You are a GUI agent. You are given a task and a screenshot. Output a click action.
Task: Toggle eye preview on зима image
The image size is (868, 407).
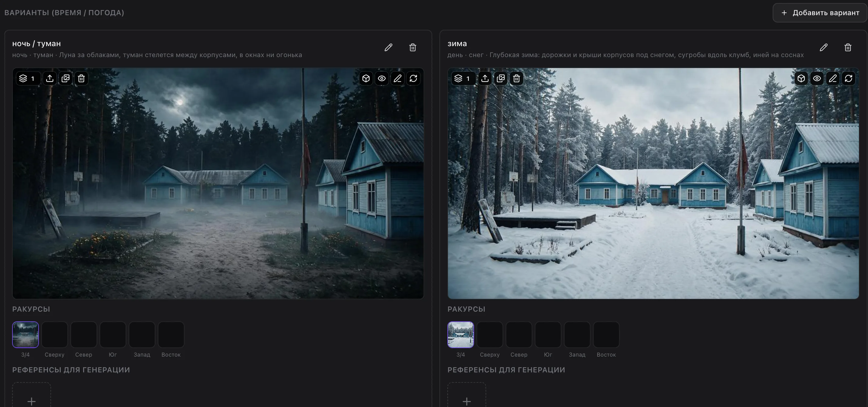[x=817, y=79]
